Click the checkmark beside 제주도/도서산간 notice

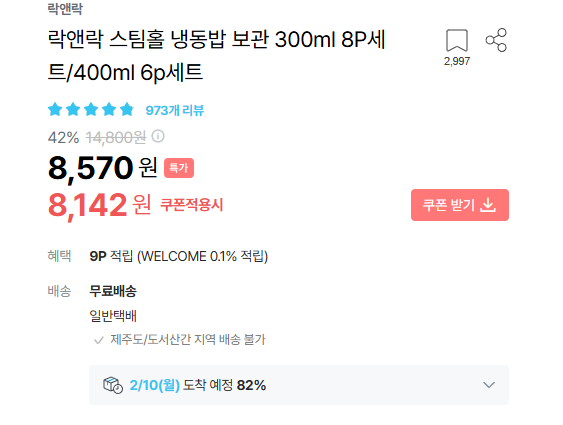[x=98, y=340]
